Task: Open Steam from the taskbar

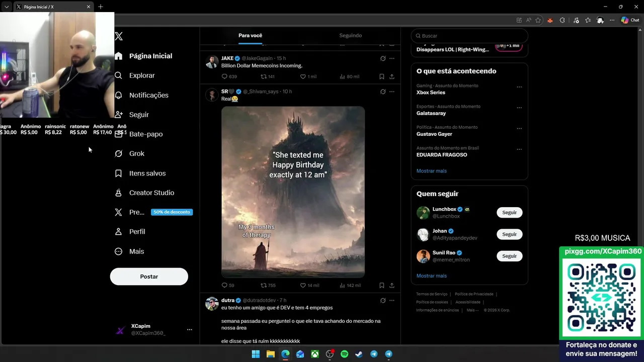Action: coord(359,354)
